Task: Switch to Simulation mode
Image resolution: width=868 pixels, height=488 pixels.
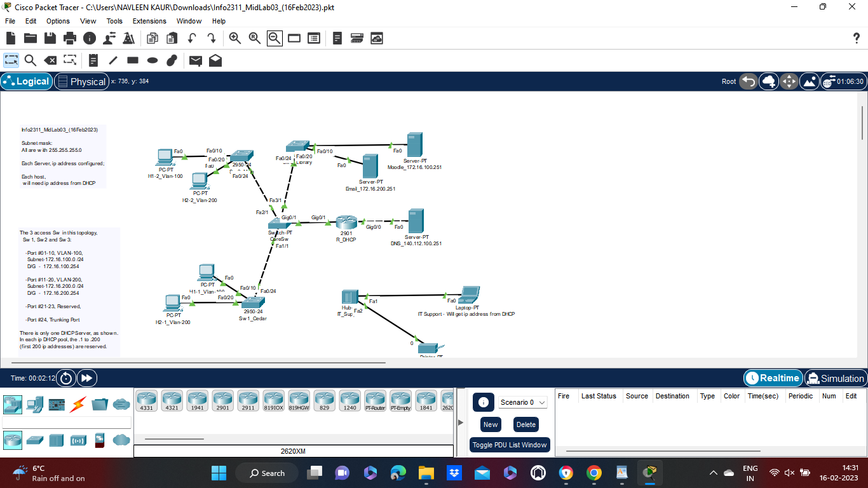Action: click(836, 378)
